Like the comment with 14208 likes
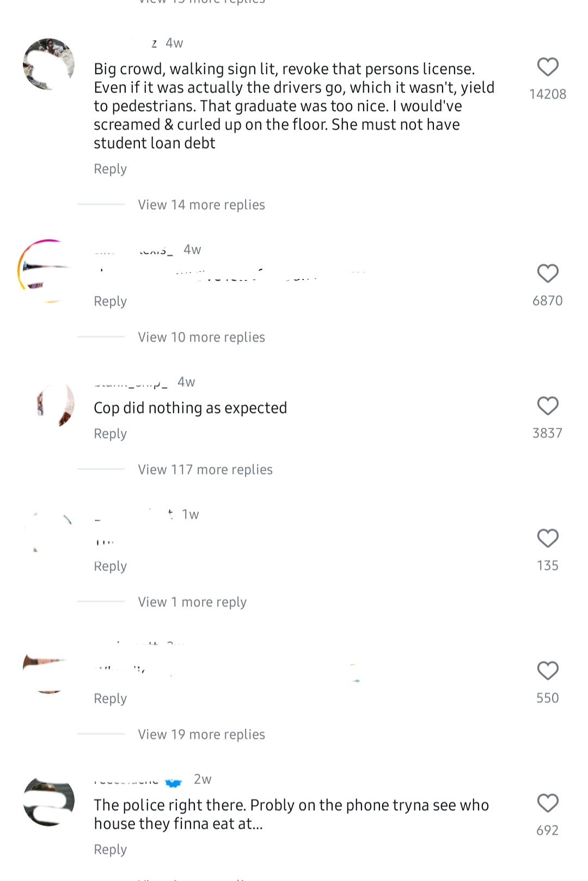This screenshot has height=881, width=588. (548, 67)
